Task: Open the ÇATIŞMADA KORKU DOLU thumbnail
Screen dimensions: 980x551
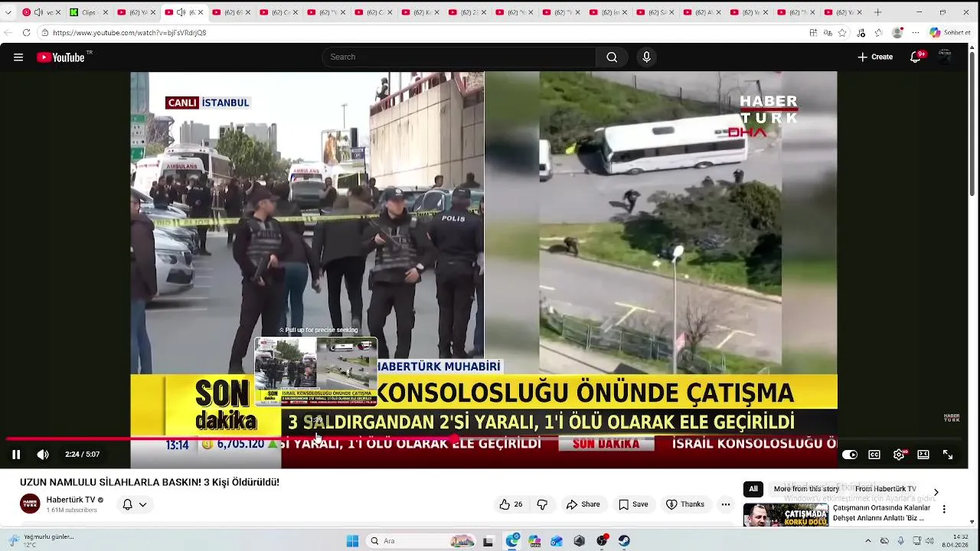Action: [786, 515]
